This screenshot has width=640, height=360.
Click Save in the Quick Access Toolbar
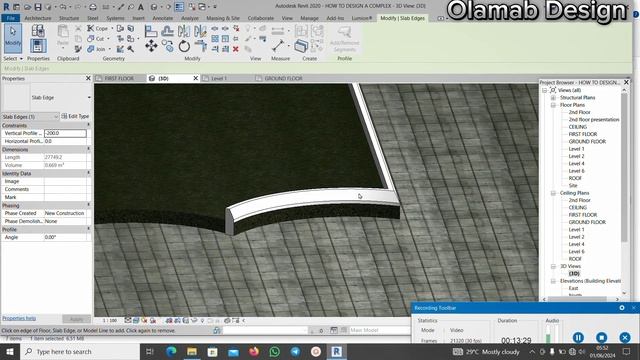pos(38,7)
